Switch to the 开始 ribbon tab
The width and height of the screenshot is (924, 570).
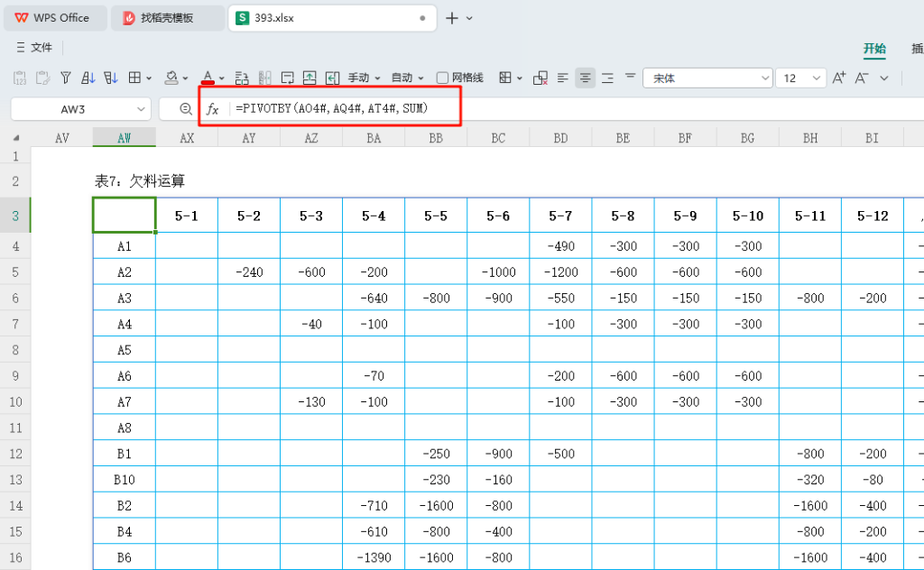(874, 49)
